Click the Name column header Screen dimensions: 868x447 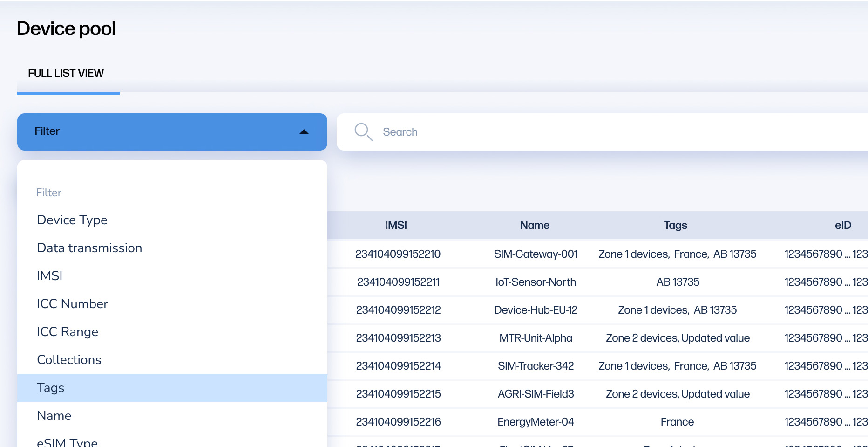pos(535,226)
